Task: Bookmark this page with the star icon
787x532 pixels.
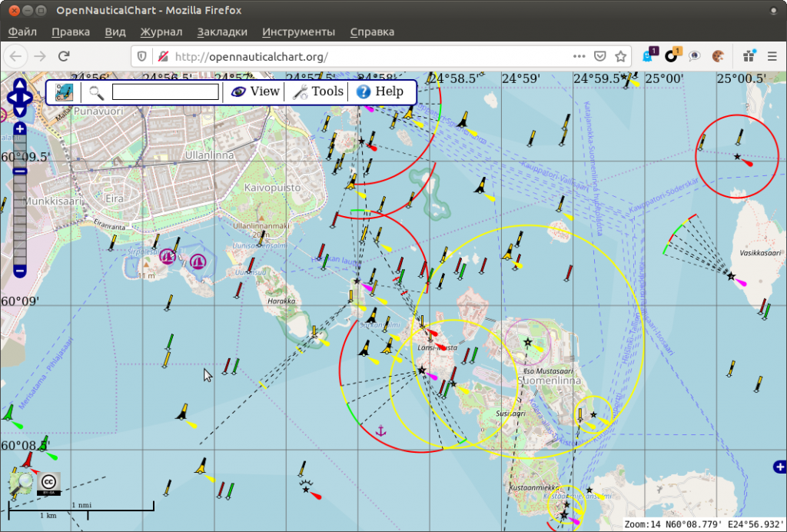Action: tap(619, 56)
